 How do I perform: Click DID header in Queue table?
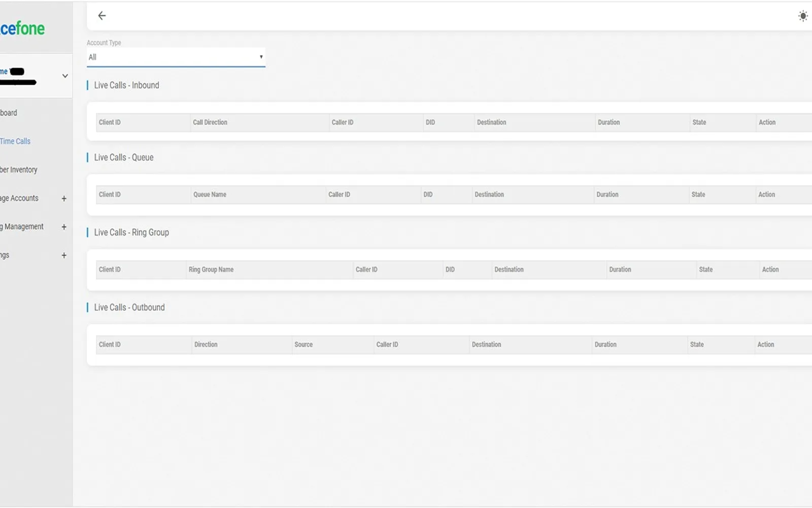point(428,195)
